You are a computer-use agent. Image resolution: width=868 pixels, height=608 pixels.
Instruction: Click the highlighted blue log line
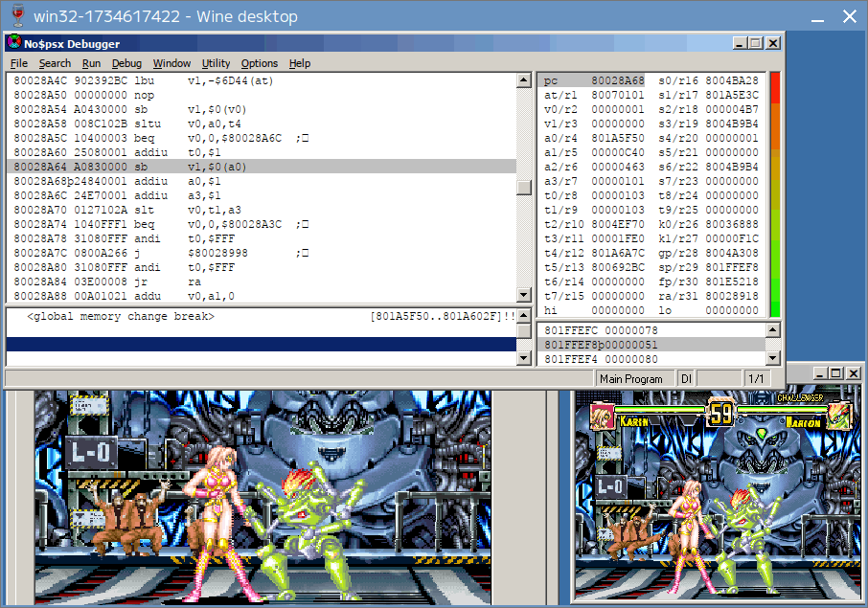click(262, 344)
